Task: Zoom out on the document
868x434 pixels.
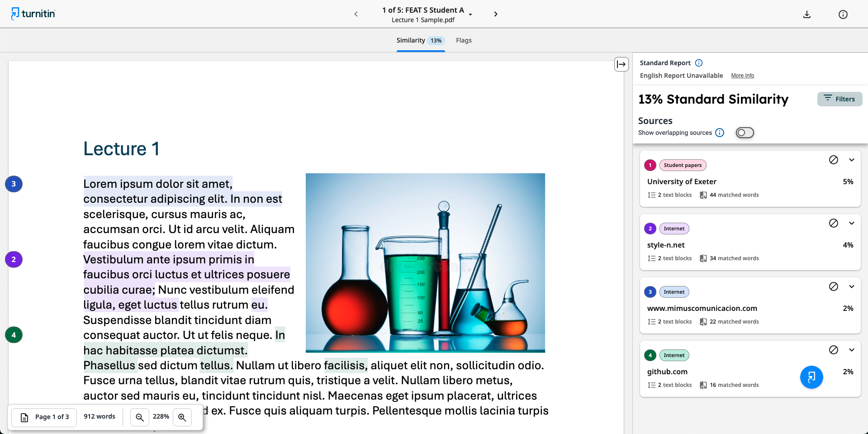Action: point(140,417)
